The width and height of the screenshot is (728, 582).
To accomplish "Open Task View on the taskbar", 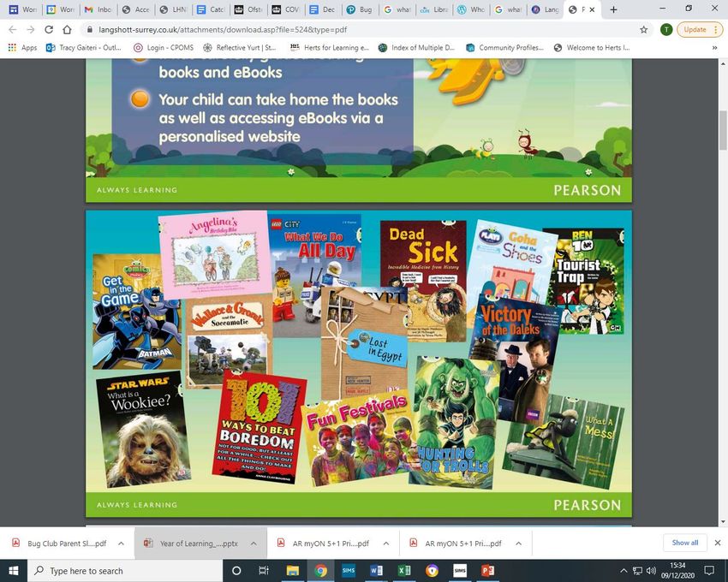I will click(x=264, y=570).
